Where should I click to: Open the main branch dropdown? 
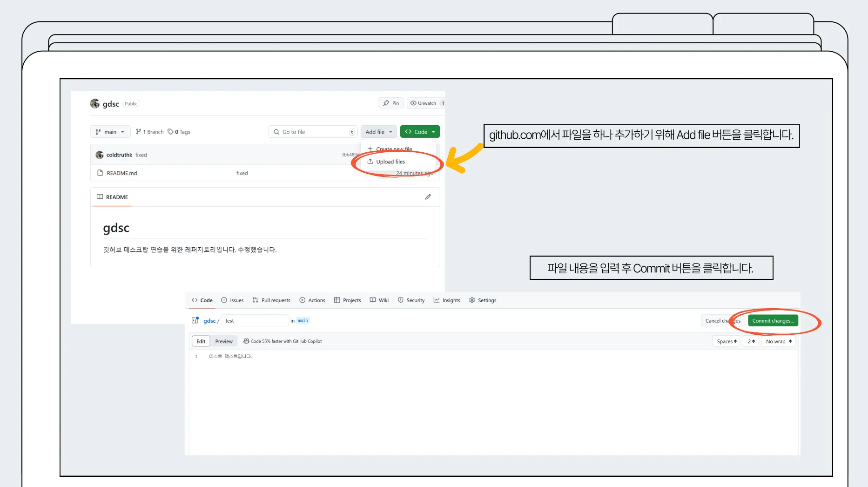point(110,132)
